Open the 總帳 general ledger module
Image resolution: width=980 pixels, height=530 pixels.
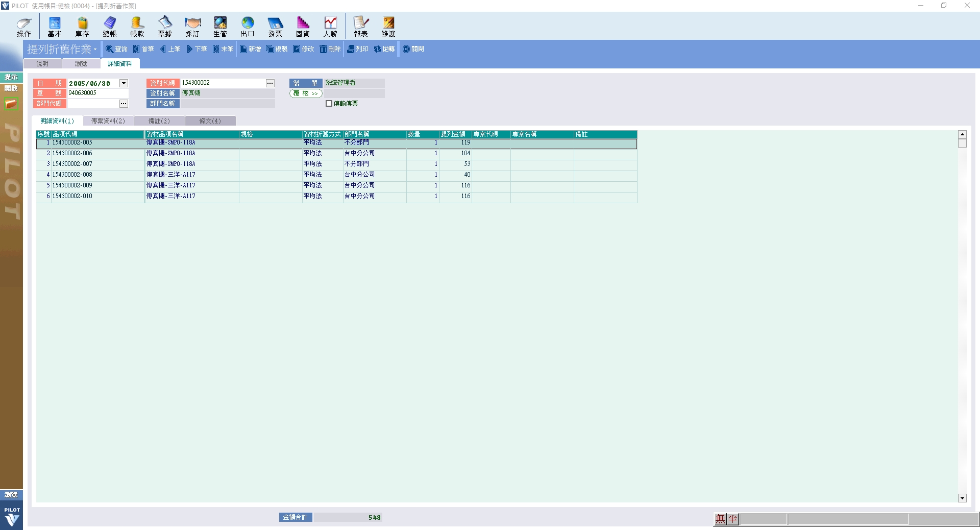pos(110,27)
